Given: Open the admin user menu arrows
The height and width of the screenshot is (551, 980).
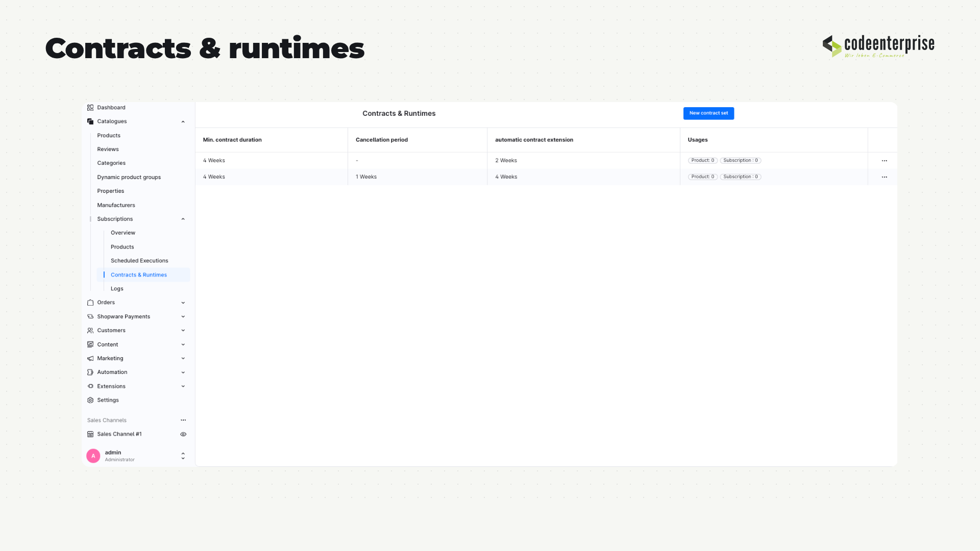Looking at the screenshot, I should (183, 456).
